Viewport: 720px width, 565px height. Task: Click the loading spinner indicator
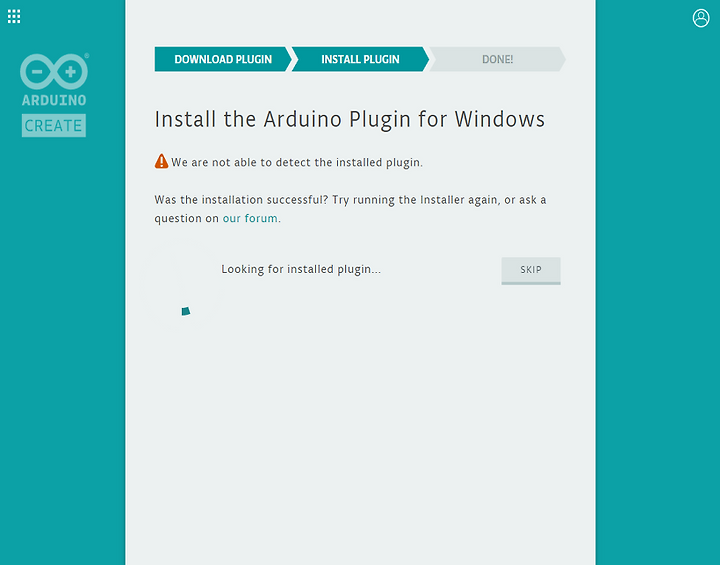tap(186, 311)
